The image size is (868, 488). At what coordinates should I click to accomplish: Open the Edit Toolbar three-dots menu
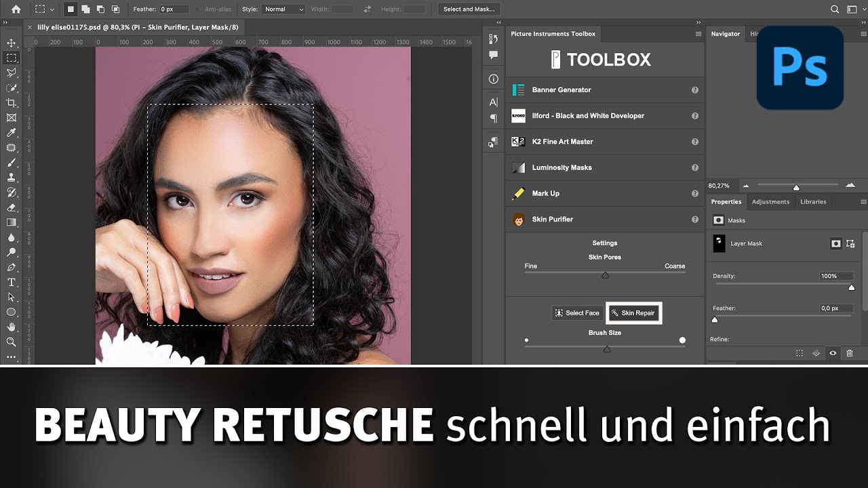[x=11, y=357]
